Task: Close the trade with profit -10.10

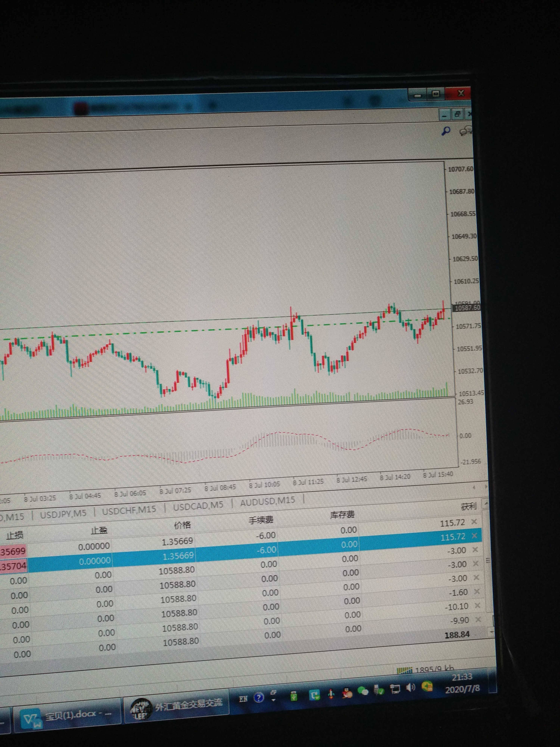Action: tap(478, 606)
